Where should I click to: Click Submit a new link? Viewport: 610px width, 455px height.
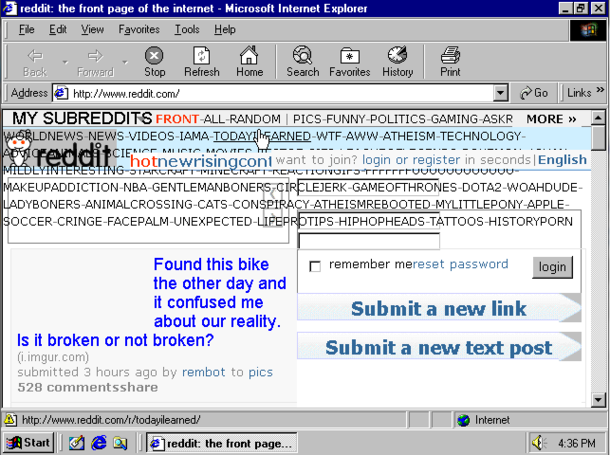[x=439, y=308]
